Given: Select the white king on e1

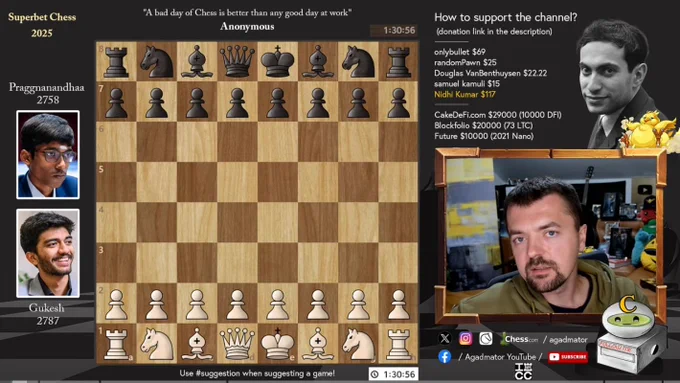Looking at the screenshot, I should (x=278, y=344).
